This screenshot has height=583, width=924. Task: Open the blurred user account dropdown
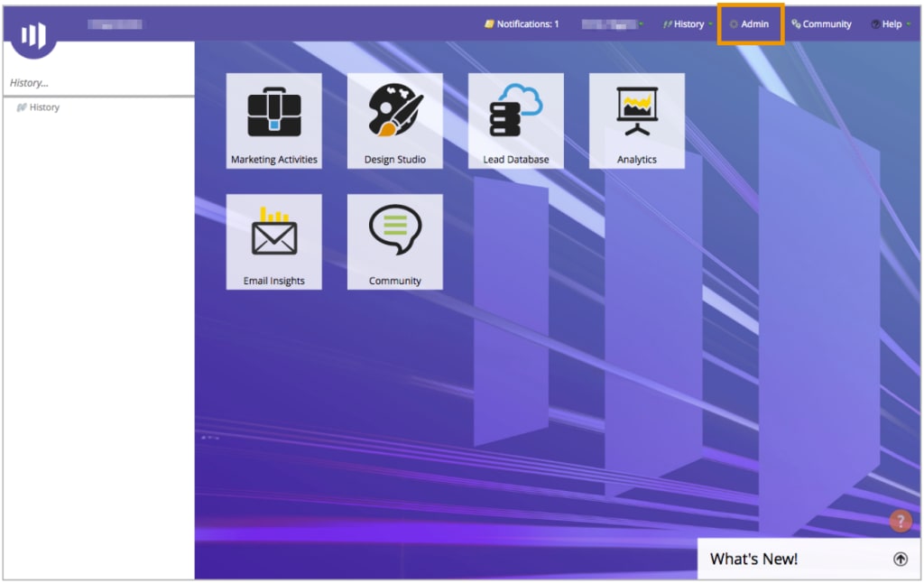(613, 24)
